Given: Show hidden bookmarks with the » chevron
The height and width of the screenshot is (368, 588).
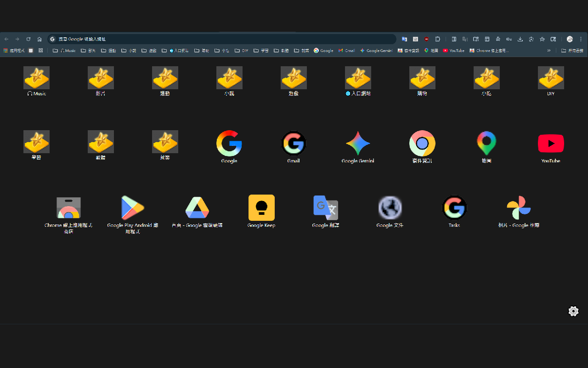Looking at the screenshot, I should pos(548,51).
